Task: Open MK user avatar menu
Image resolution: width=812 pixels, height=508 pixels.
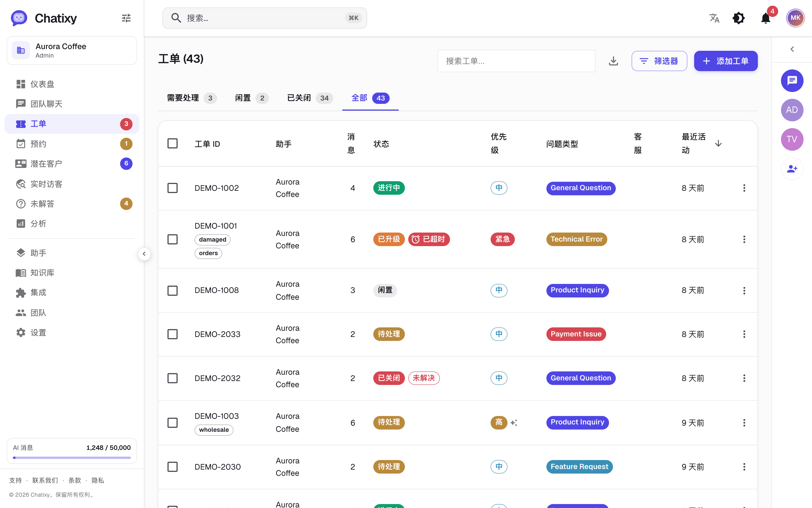Action: (795, 18)
